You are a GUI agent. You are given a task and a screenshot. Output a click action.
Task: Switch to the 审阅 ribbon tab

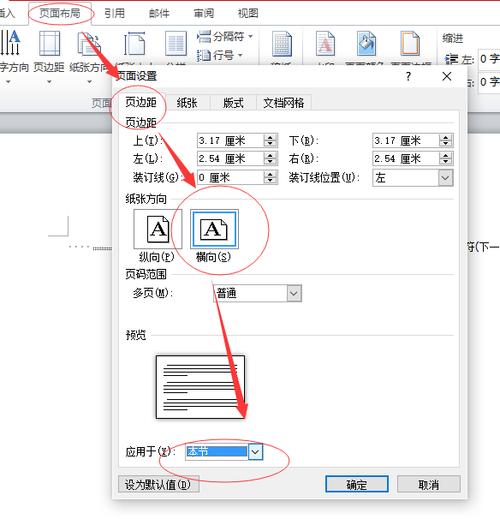(x=204, y=13)
